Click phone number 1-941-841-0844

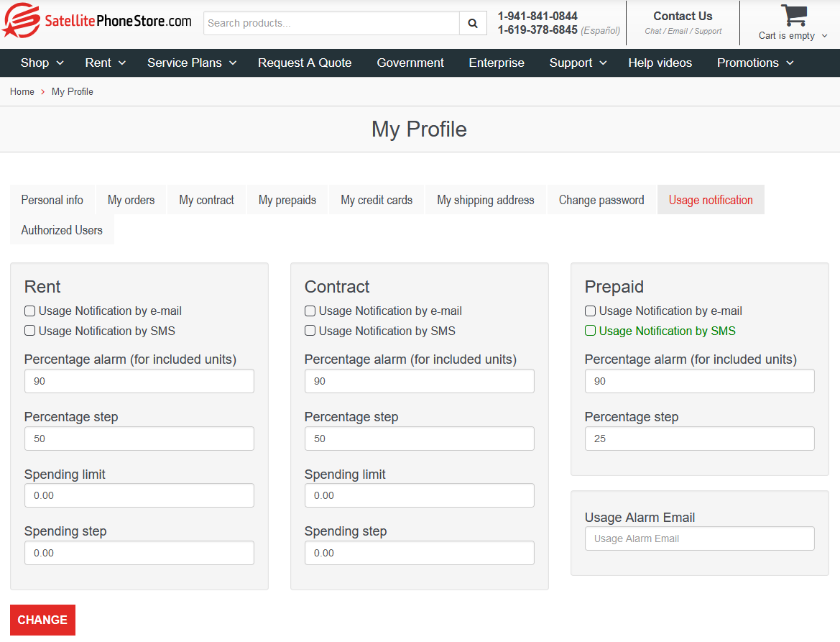pos(537,16)
